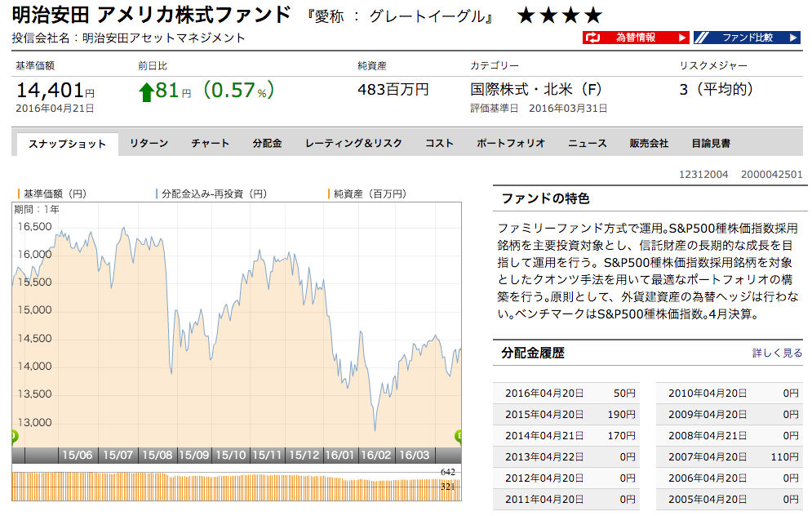Click the four-star rating

coord(560,16)
